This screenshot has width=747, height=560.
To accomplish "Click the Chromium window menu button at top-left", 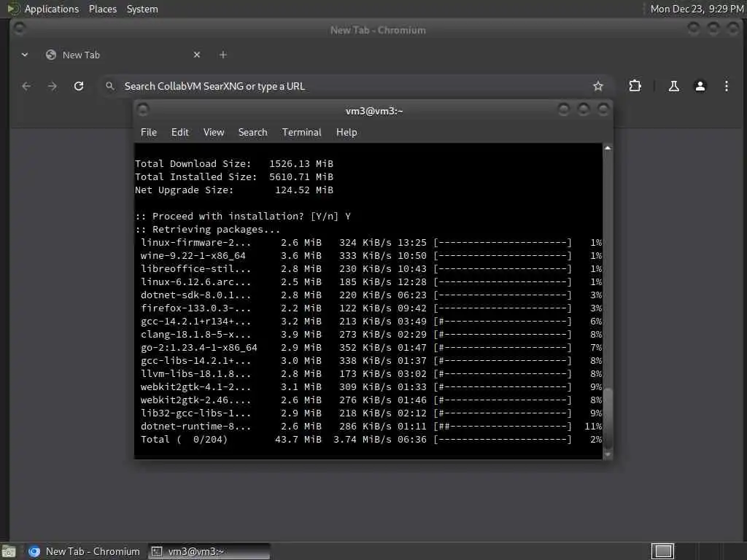I will pyautogui.click(x=20, y=28).
